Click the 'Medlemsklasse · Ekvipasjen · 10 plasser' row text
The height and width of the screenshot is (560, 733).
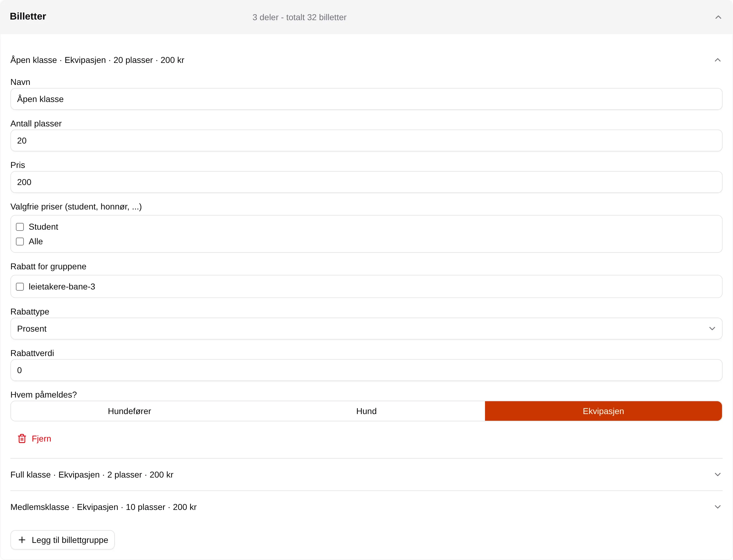(104, 507)
